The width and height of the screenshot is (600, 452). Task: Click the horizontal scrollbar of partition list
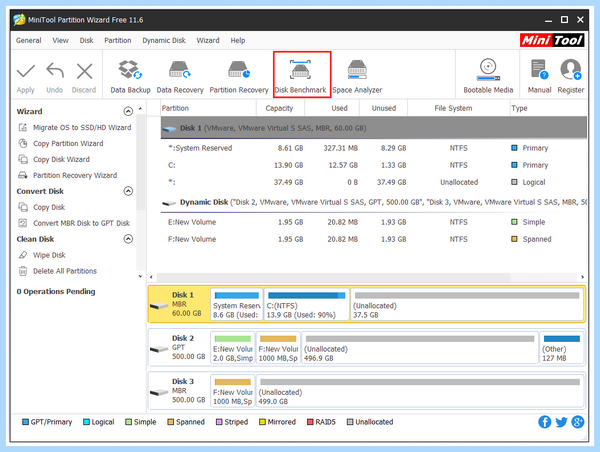(333, 277)
